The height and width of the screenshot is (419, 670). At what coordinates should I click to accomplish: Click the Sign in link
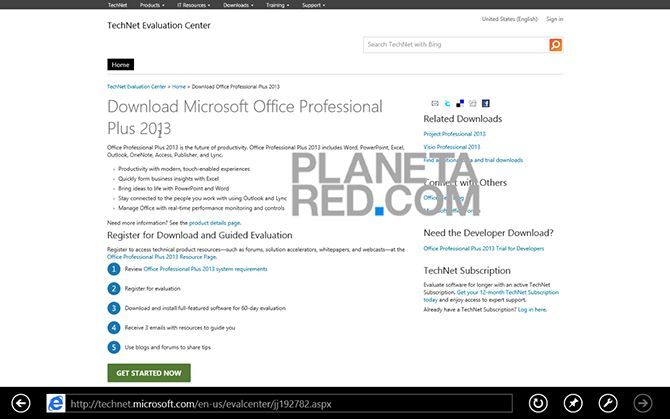[554, 19]
